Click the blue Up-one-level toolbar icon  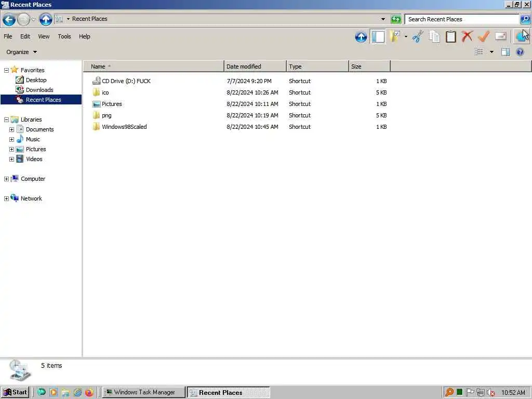coord(361,37)
